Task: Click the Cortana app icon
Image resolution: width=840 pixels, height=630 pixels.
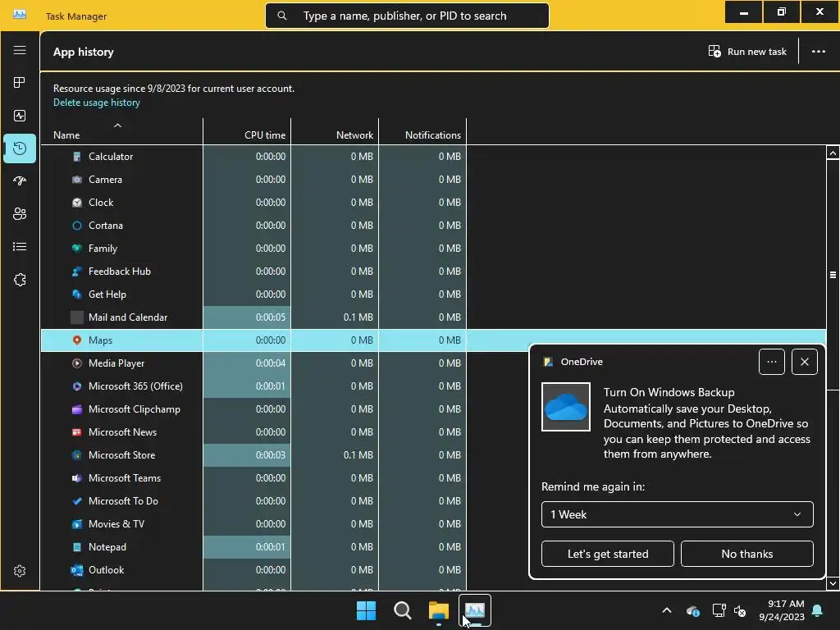Action: point(77,226)
